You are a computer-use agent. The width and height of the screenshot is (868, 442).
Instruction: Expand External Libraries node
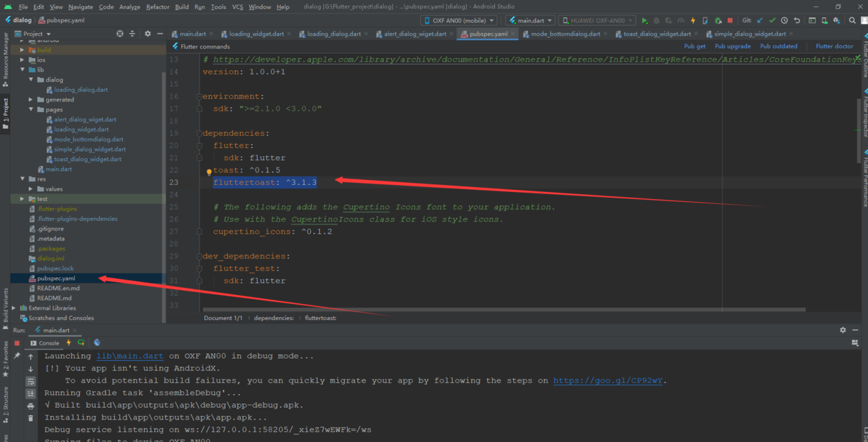coord(13,308)
